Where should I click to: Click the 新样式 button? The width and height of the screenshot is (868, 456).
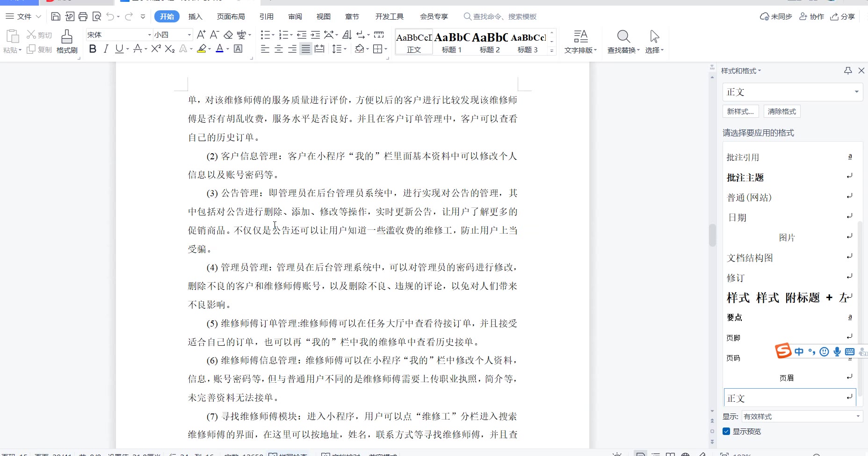[740, 111]
